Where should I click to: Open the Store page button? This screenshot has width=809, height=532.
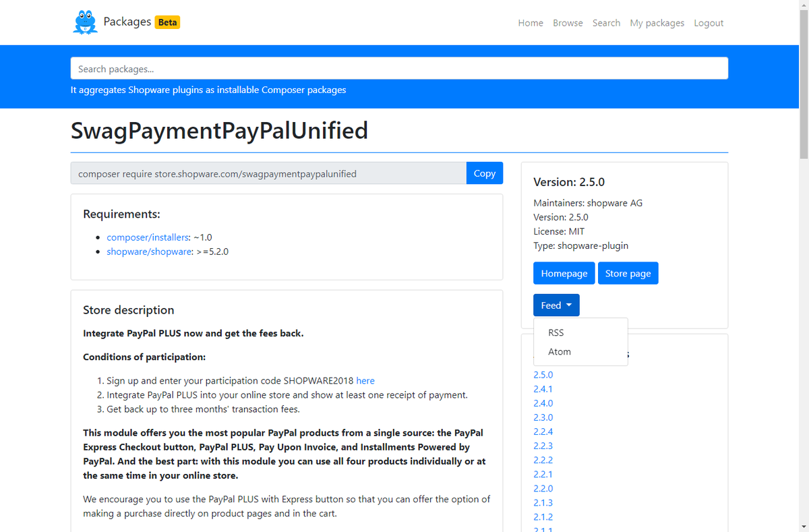pos(628,273)
